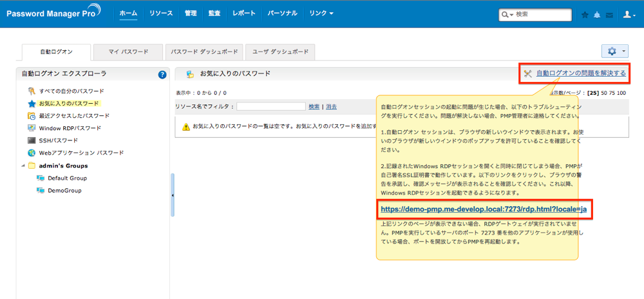Click the mail envelope icon in header
The width and height of the screenshot is (644, 299).
coord(609,15)
